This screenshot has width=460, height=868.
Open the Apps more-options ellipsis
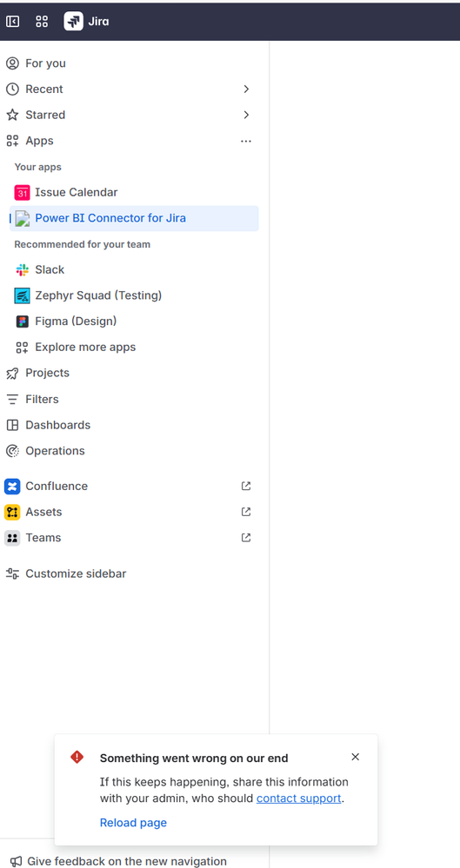[246, 141]
